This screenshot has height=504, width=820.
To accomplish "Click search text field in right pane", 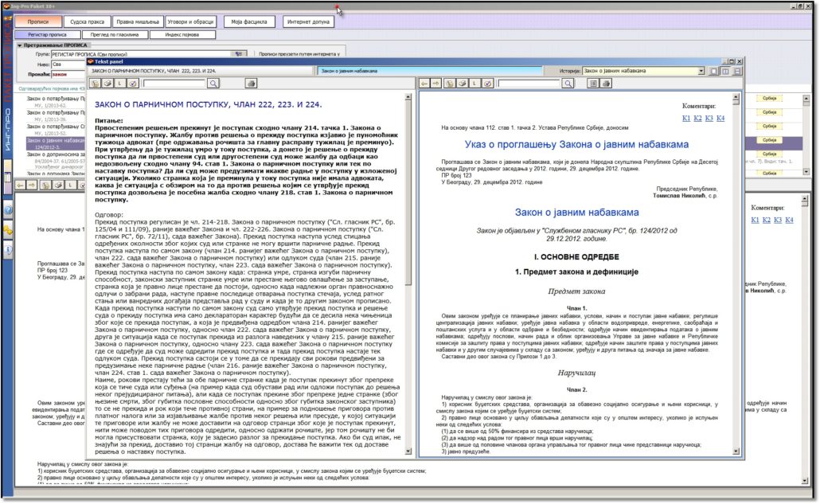I will 528,84.
